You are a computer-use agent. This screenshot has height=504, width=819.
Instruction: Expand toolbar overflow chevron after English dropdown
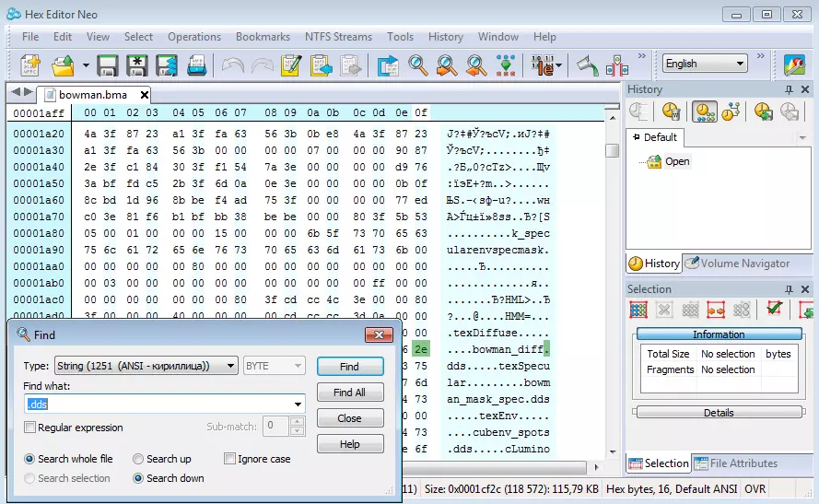761,55
